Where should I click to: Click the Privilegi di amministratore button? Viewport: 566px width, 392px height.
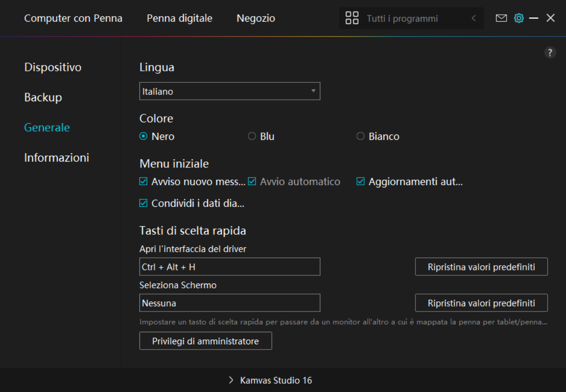point(206,341)
